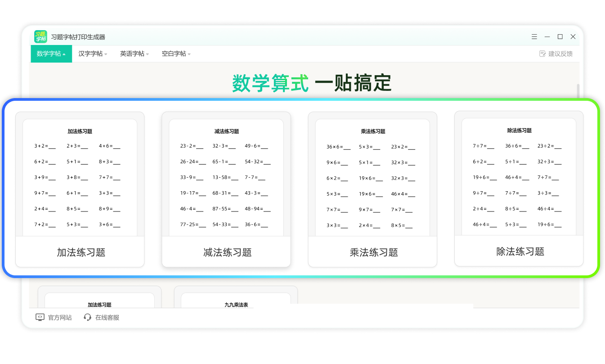Open the 数学字帖 tab
Image resolution: width=605 pixels, height=364 pixels.
tap(51, 54)
